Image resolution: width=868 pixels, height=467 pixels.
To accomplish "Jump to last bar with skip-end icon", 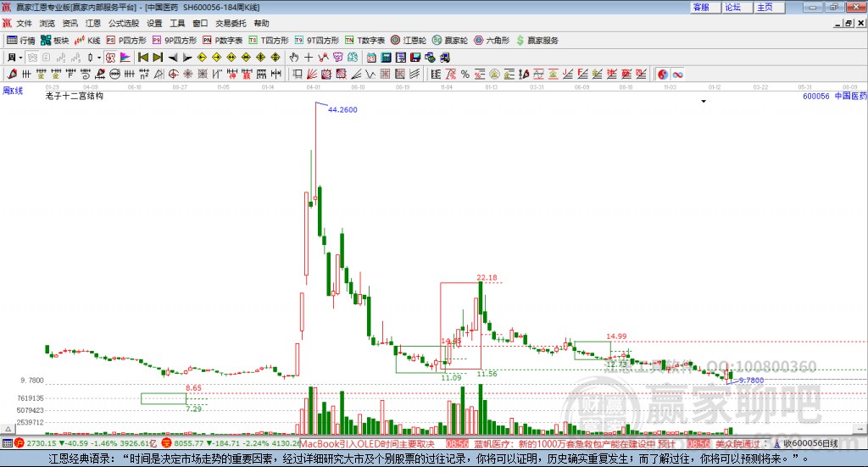I will click(x=158, y=58).
